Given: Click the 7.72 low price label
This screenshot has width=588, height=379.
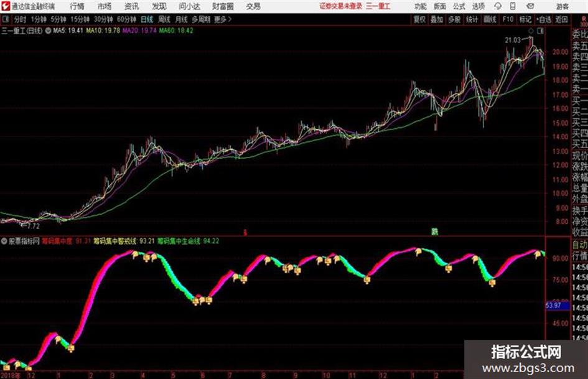Looking at the screenshot, I should point(34,226).
